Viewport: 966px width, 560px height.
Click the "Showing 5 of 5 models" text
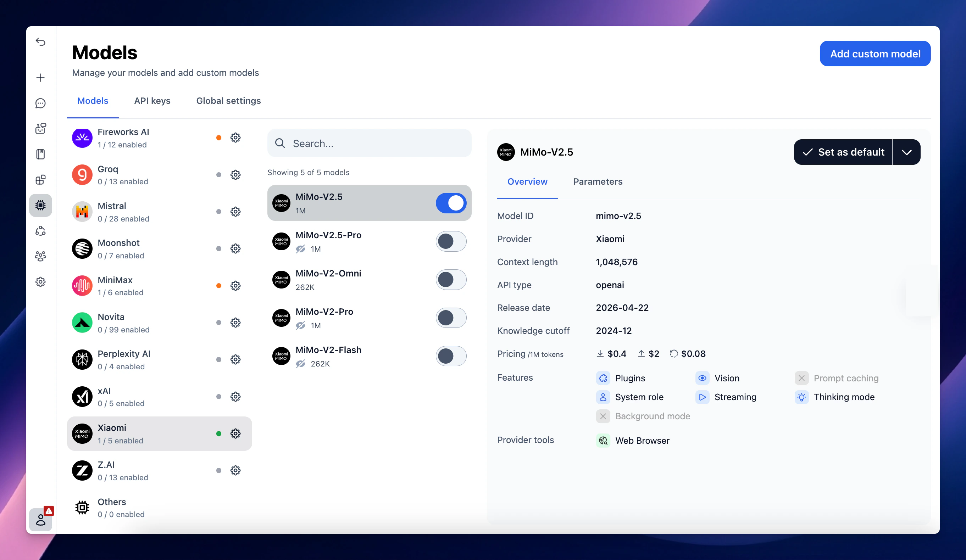[308, 172]
